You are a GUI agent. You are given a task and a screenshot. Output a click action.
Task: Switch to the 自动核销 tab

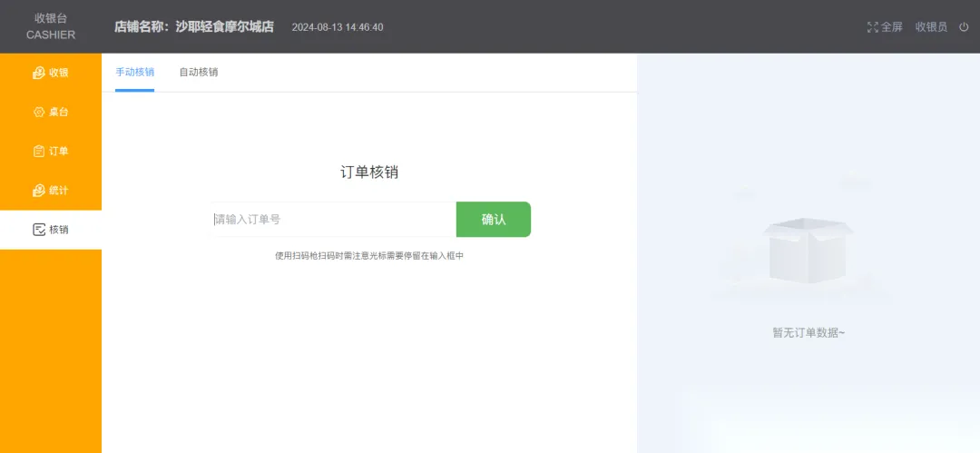point(199,72)
